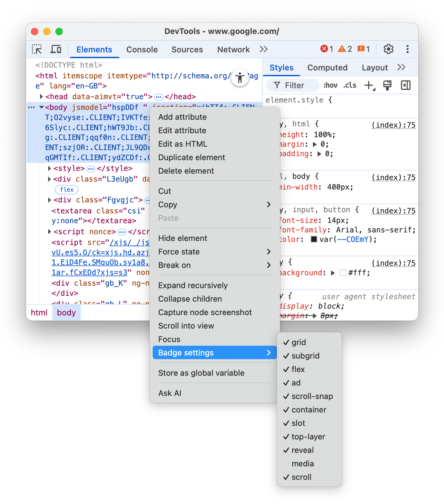Screen dimensions: 444x504
Task: Open DevTools settings gear
Action: coord(388,49)
